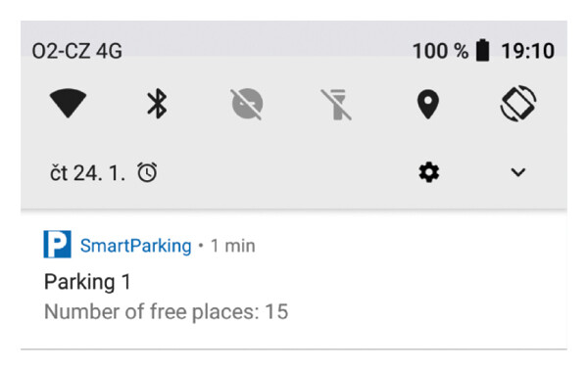Image resolution: width=588 pixels, height=371 pixels.
Task: Tap Number of free places: 15 text
Action: click(167, 312)
